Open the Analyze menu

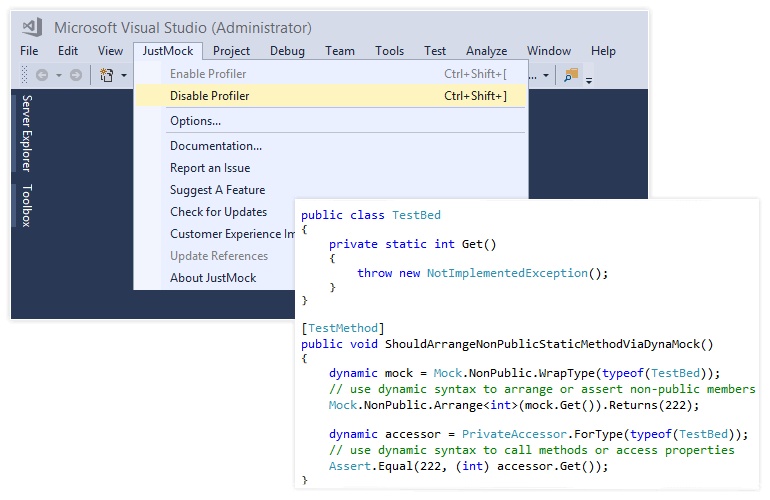[x=486, y=51]
